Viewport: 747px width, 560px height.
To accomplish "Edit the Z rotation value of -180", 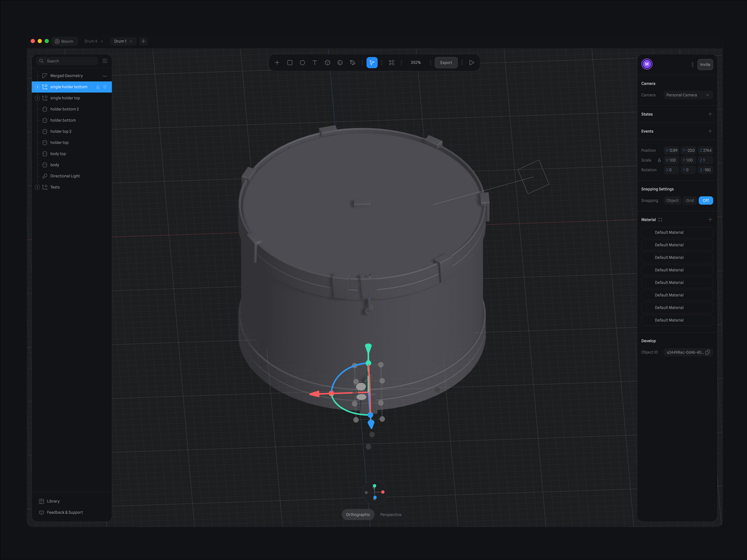I will click(705, 170).
